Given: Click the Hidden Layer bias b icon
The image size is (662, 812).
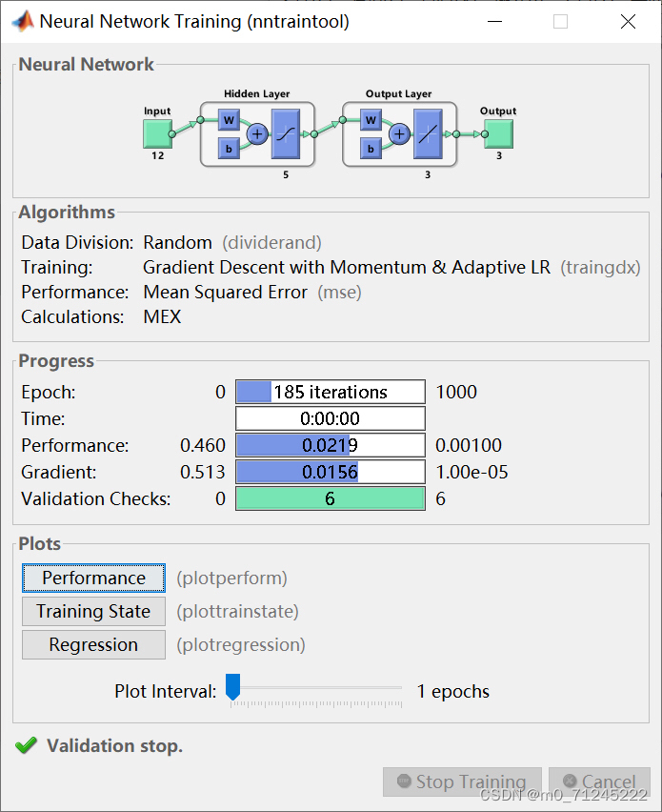Looking at the screenshot, I should click(x=227, y=149).
